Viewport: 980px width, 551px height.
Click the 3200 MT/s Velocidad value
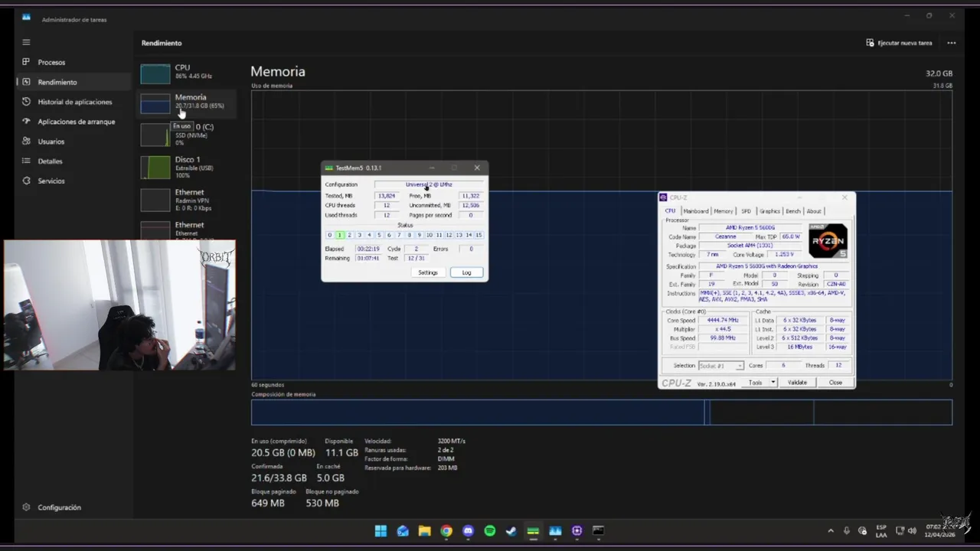tap(451, 442)
